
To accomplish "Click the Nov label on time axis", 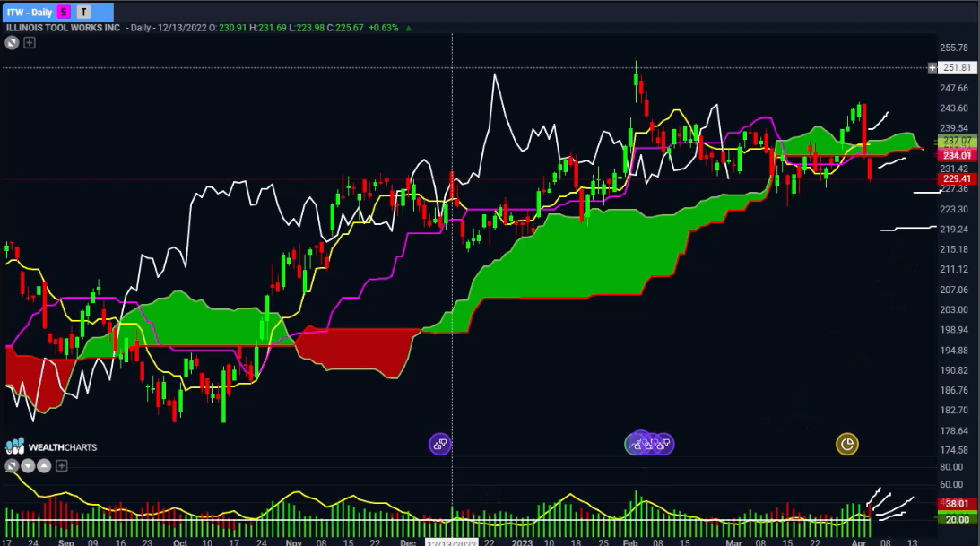I will coord(294,542).
